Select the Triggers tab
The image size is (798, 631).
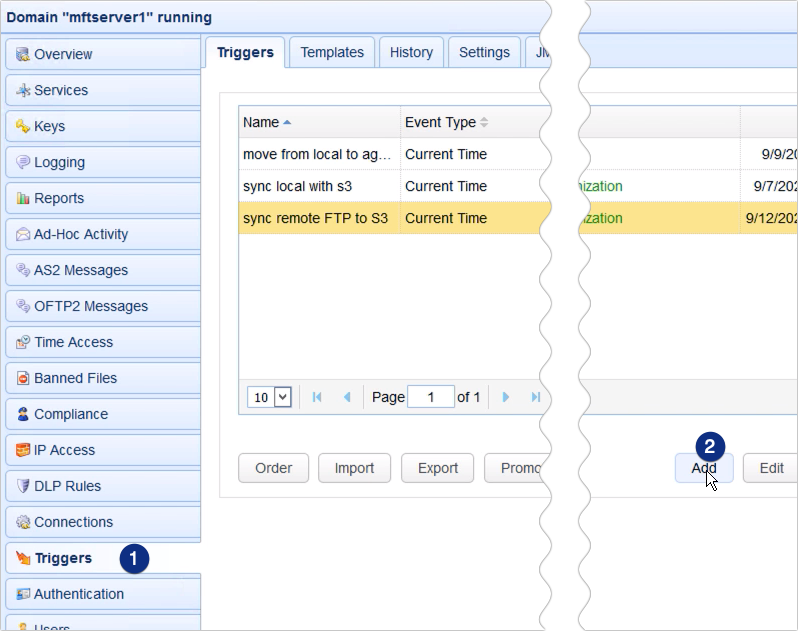click(245, 52)
